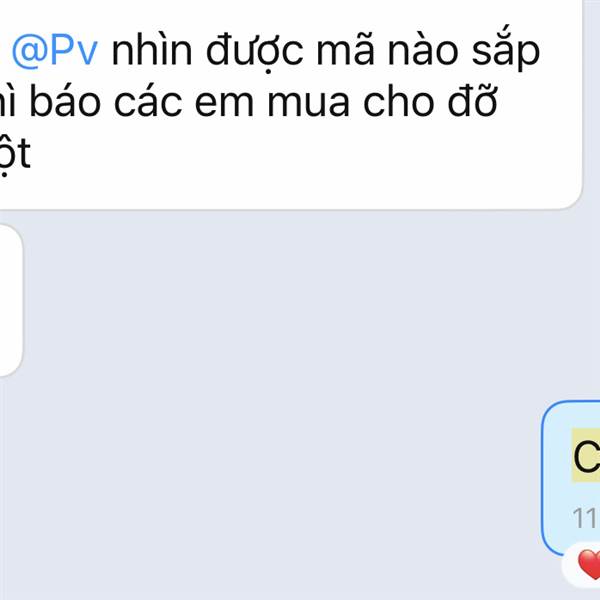Click the word "báo" in second line
Screen dimensions: 600x600
[65, 100]
